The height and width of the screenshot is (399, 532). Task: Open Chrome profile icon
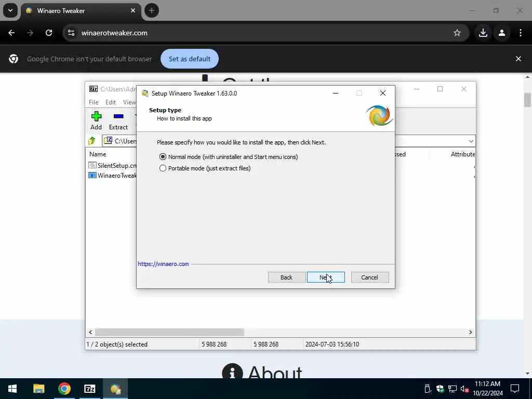click(502, 33)
